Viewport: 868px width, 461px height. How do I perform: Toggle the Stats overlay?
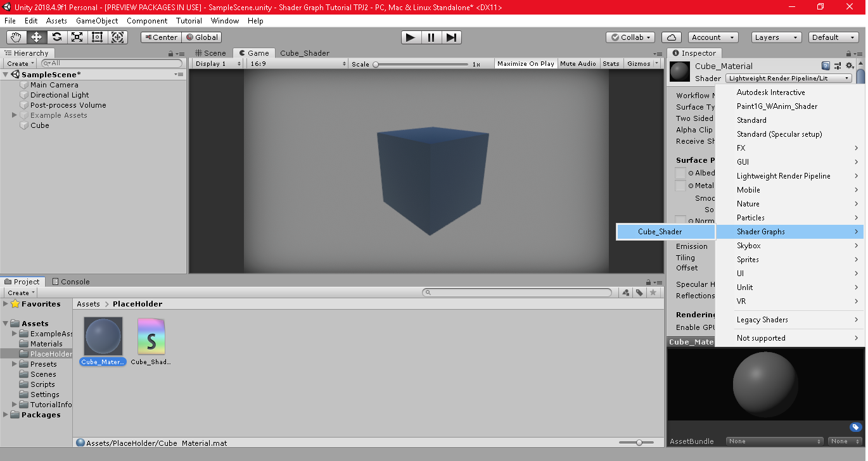611,64
